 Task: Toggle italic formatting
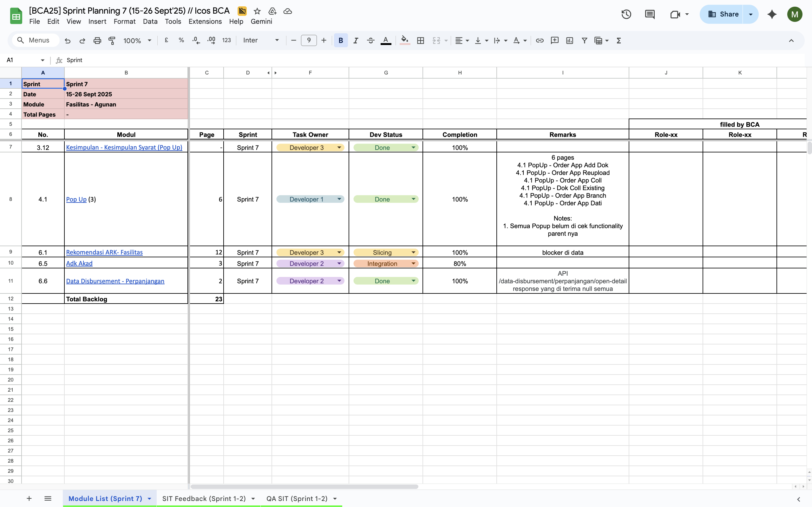point(356,41)
